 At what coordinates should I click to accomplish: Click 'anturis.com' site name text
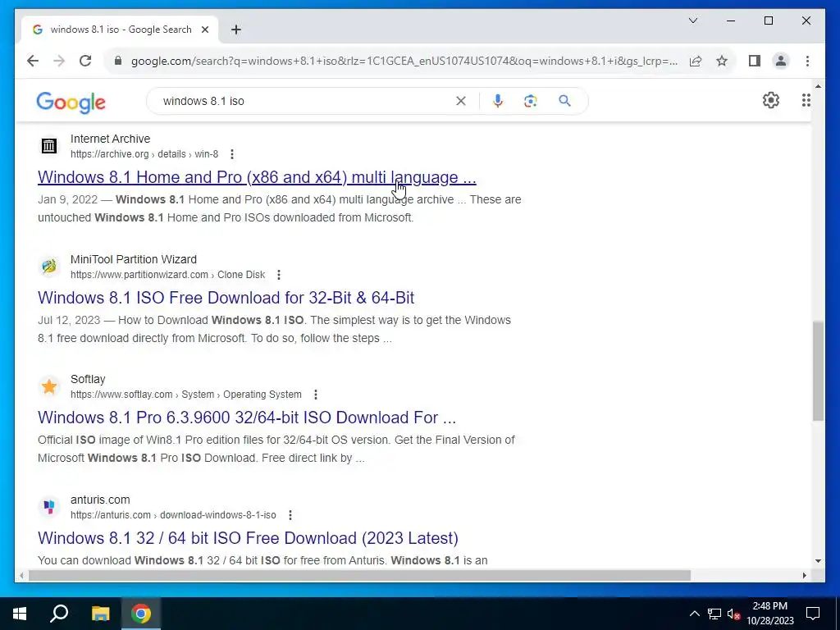pyautogui.click(x=100, y=500)
